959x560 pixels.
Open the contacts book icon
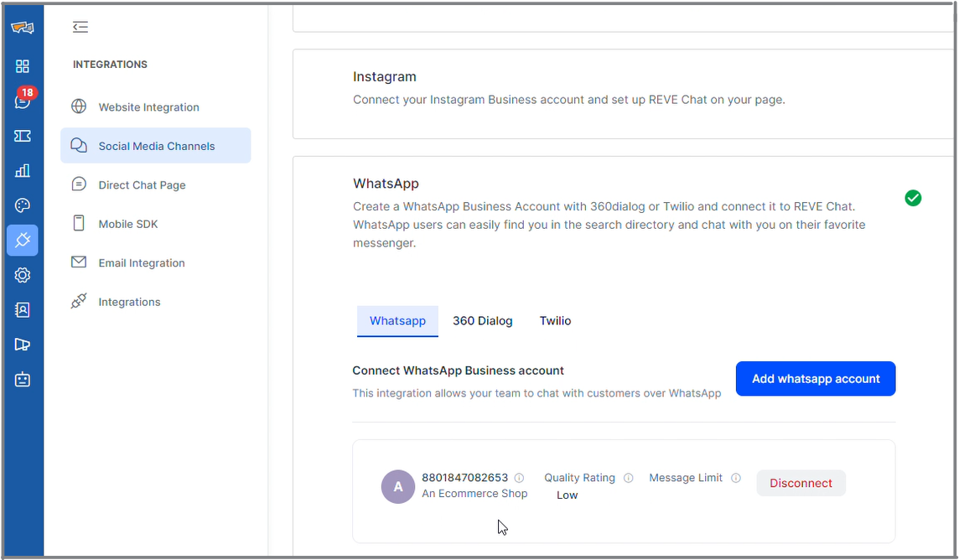coord(22,310)
